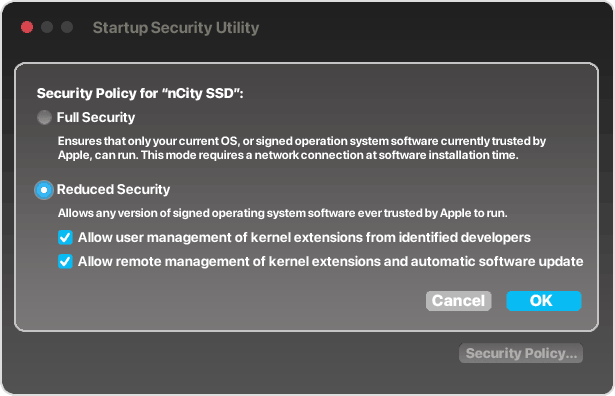Click the Reduced Security description sentence

(282, 213)
